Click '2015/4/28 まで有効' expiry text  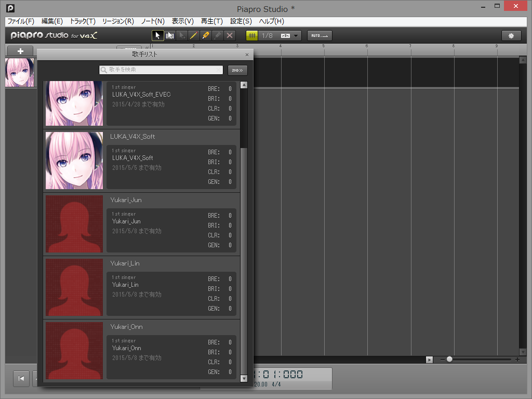(x=138, y=104)
